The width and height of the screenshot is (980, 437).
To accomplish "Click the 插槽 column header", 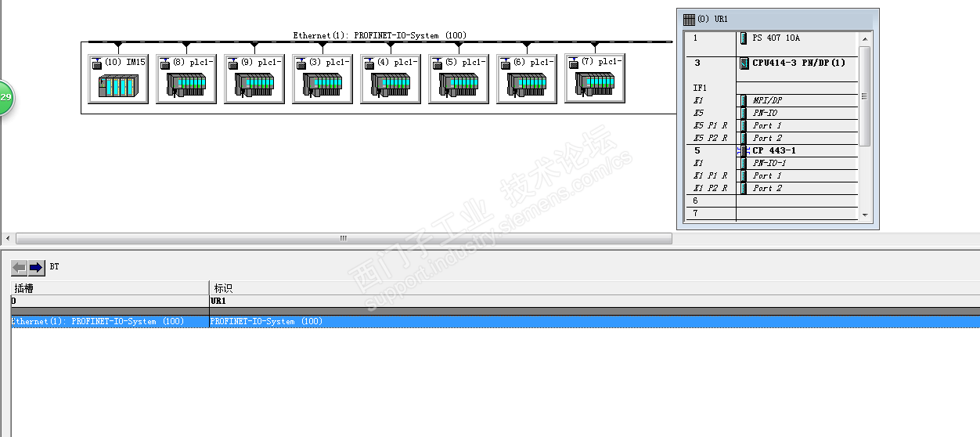I will 110,288.
